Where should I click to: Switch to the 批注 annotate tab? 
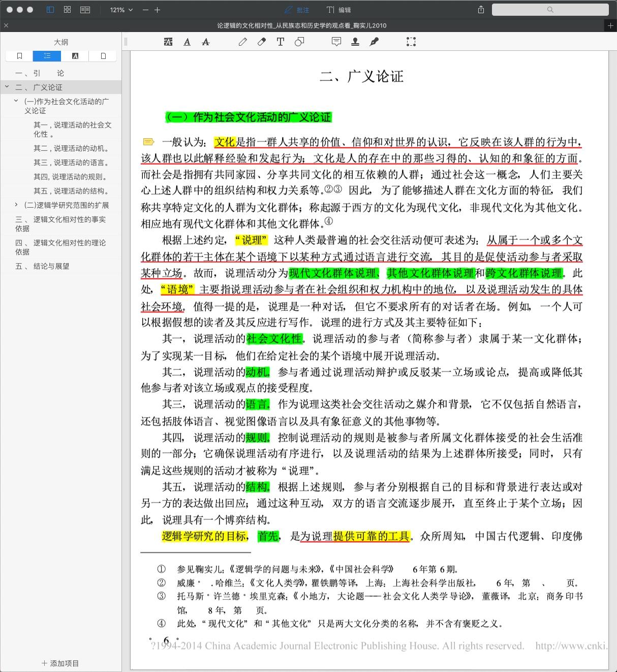(x=297, y=10)
